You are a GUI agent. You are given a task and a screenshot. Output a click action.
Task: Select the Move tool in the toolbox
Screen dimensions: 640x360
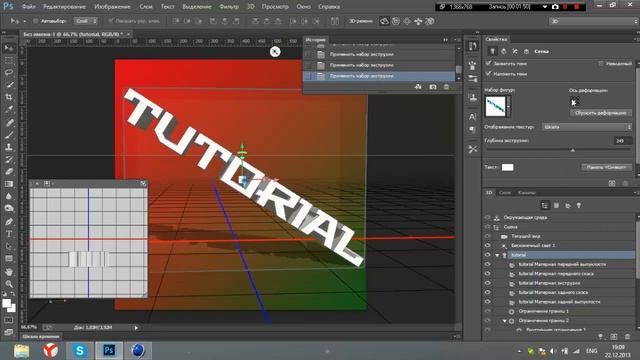click(x=9, y=48)
